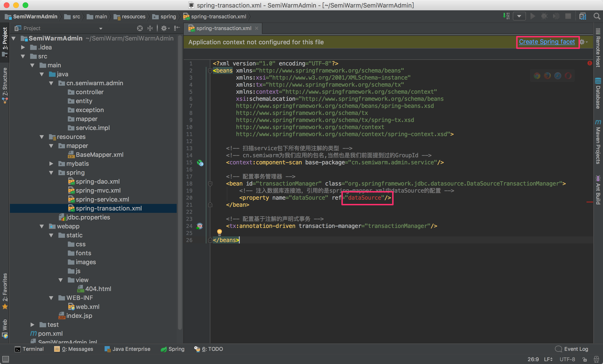Viewport: 603px width, 364px height.
Task: Toggle the 7: Structure side tab
Action: tap(5, 85)
